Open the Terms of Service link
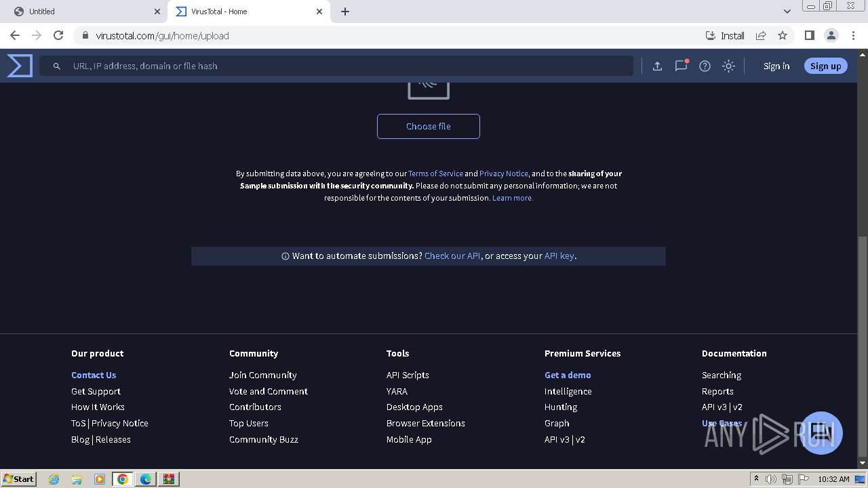The height and width of the screenshot is (488, 868). (x=435, y=174)
